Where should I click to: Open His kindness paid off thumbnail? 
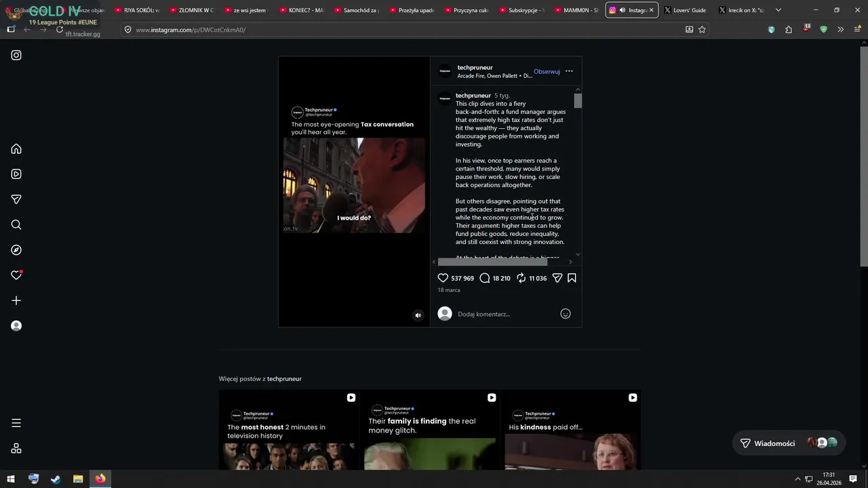[x=571, y=430]
